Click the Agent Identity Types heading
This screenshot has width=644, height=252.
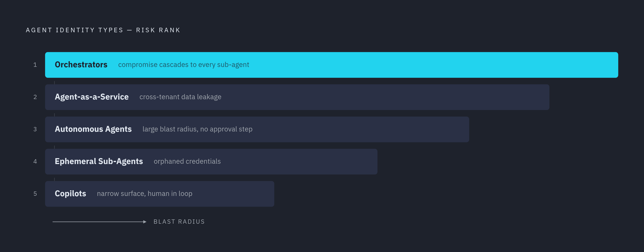coord(103,30)
